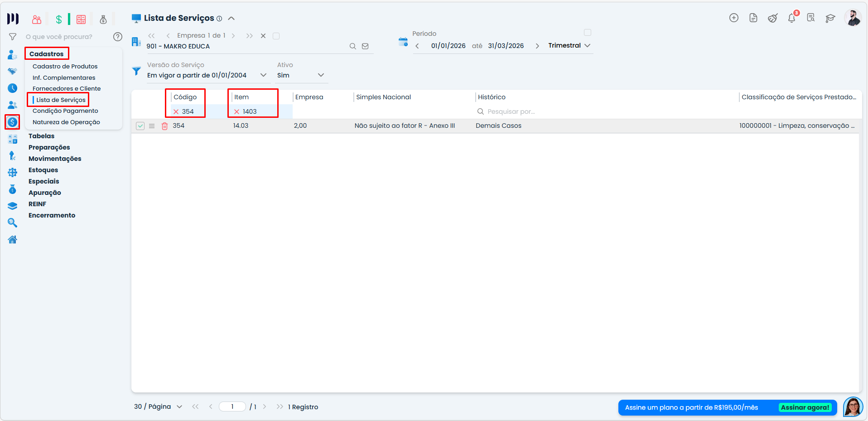Viewport: 868px width, 421px height.
Task: Clear the Código filter 354
Action: (176, 111)
